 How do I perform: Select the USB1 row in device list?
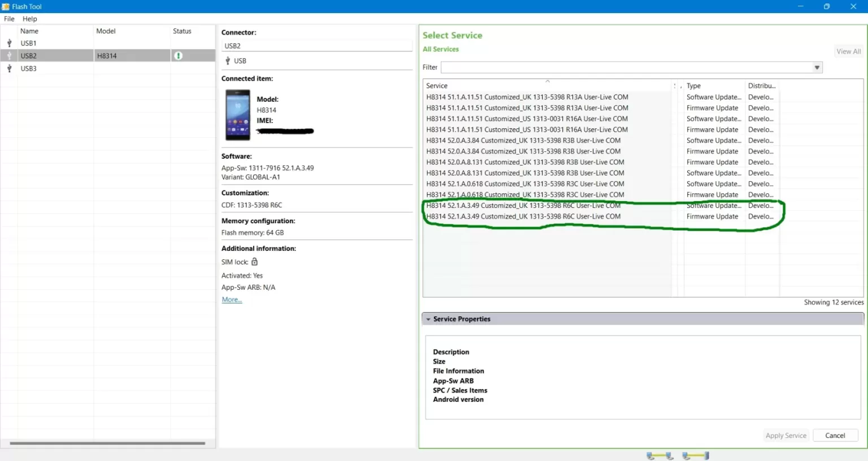coord(107,43)
